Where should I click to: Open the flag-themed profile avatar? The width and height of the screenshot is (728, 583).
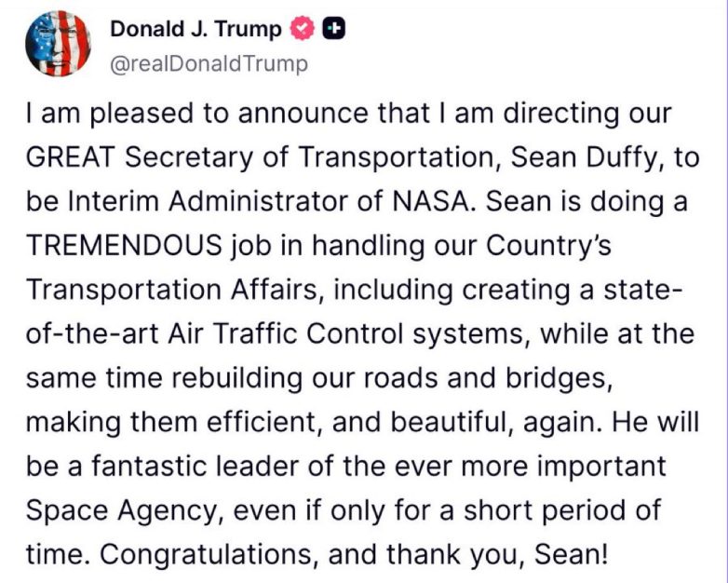(x=58, y=43)
